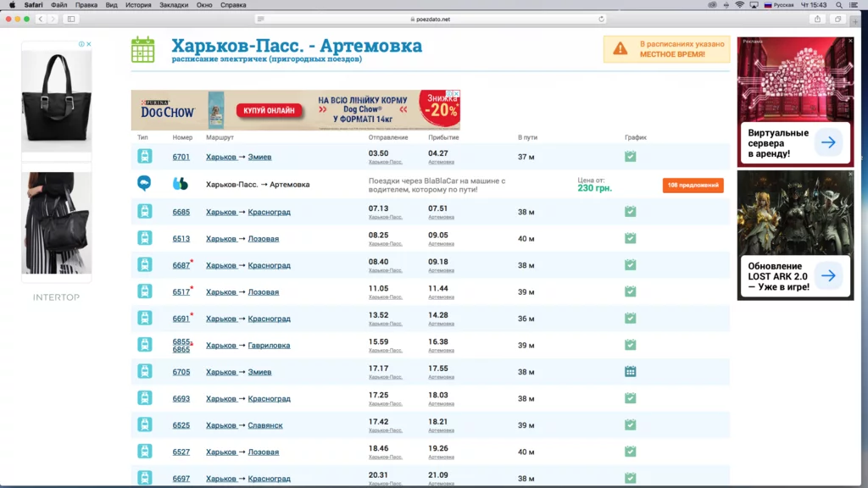Open the Файл menu
Image resolution: width=868 pixels, height=488 pixels.
[58, 5]
